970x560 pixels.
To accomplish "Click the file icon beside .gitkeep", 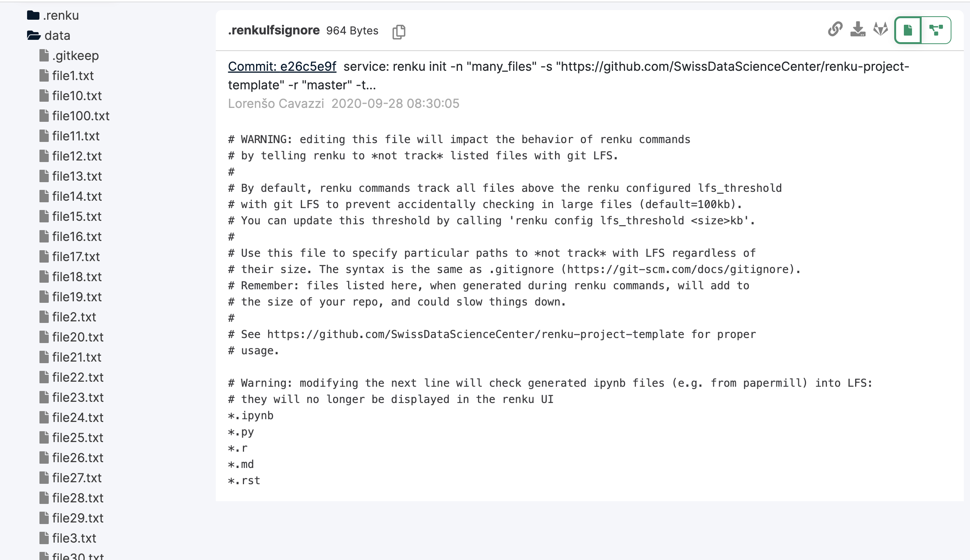I will (44, 55).
